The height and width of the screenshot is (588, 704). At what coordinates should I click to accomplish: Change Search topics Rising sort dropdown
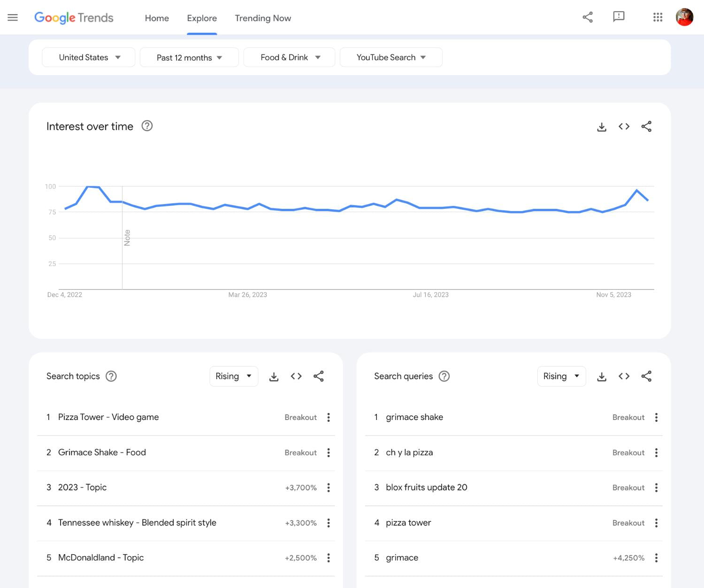(x=234, y=376)
